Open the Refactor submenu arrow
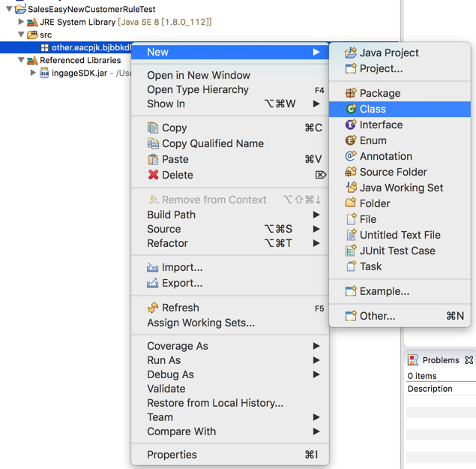The height and width of the screenshot is (469, 476). 316,243
